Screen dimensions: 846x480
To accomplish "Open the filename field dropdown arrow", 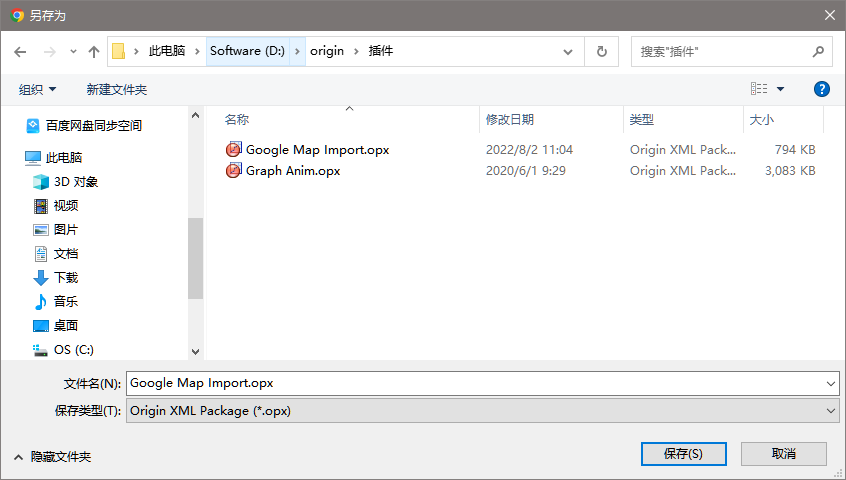I will [x=830, y=383].
